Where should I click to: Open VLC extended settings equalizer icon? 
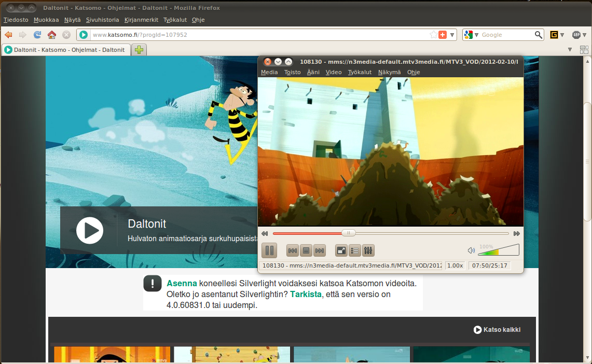click(x=368, y=251)
